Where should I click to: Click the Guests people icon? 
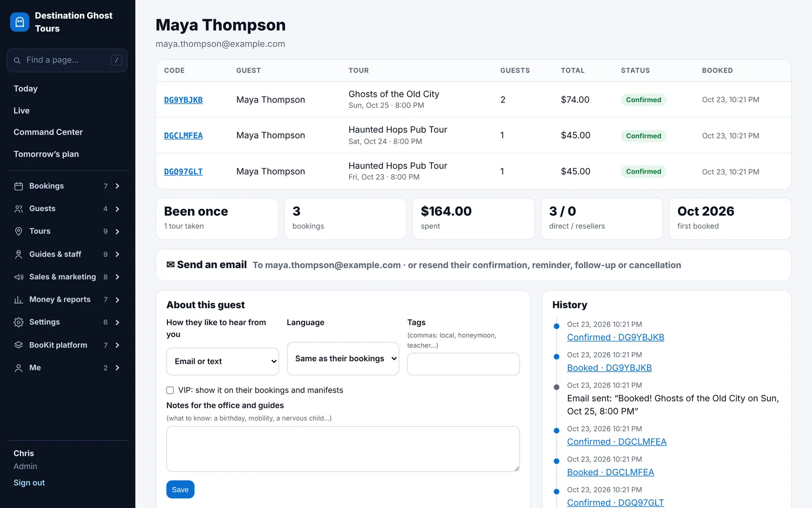pyautogui.click(x=19, y=209)
